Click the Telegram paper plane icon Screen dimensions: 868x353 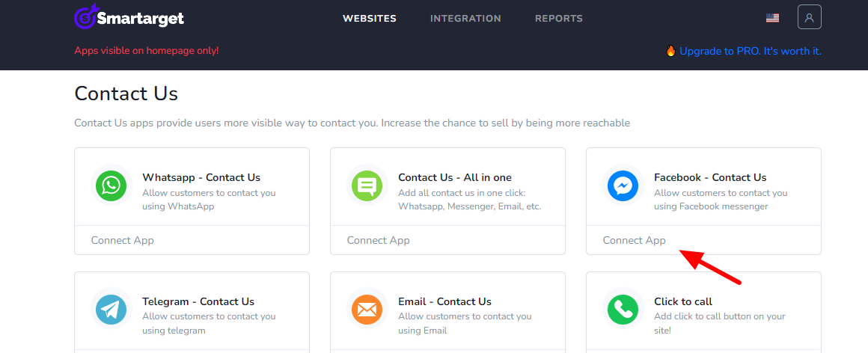[x=111, y=310]
